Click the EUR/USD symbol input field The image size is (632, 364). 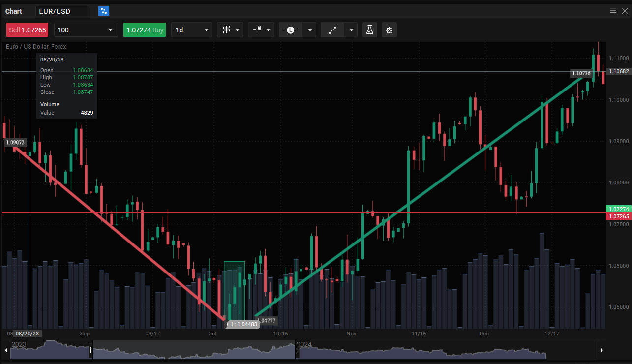(x=63, y=11)
